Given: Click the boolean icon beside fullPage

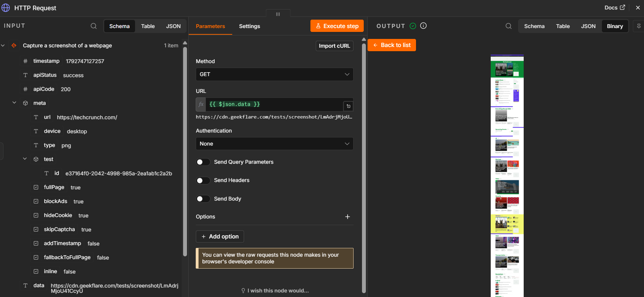Looking at the screenshot, I should (x=36, y=187).
